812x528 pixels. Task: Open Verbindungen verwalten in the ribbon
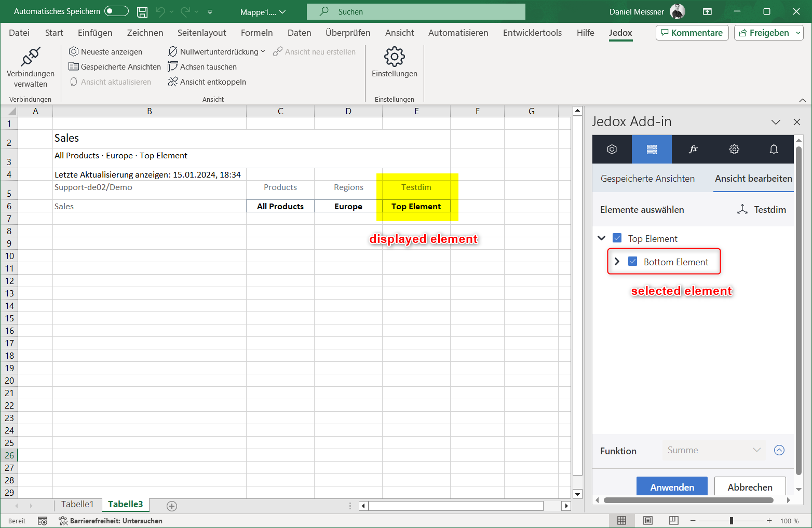coord(30,67)
